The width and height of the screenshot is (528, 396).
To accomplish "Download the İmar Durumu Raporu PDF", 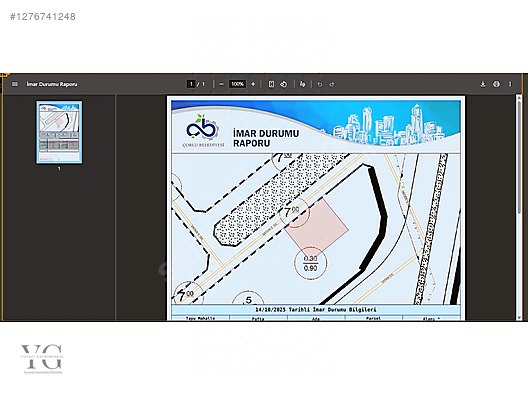I will tap(483, 84).
